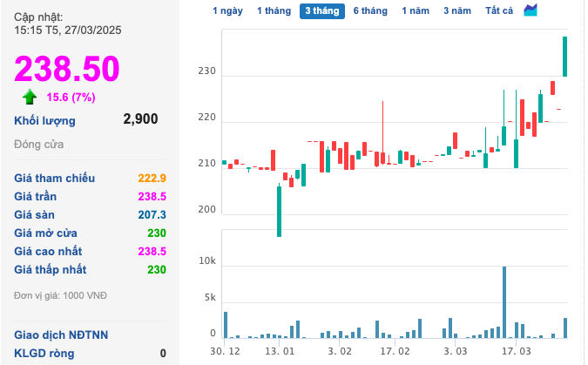588x365 pixels.
Task: Click the long green candlestick near 13.01
Action: pyautogui.click(x=280, y=210)
